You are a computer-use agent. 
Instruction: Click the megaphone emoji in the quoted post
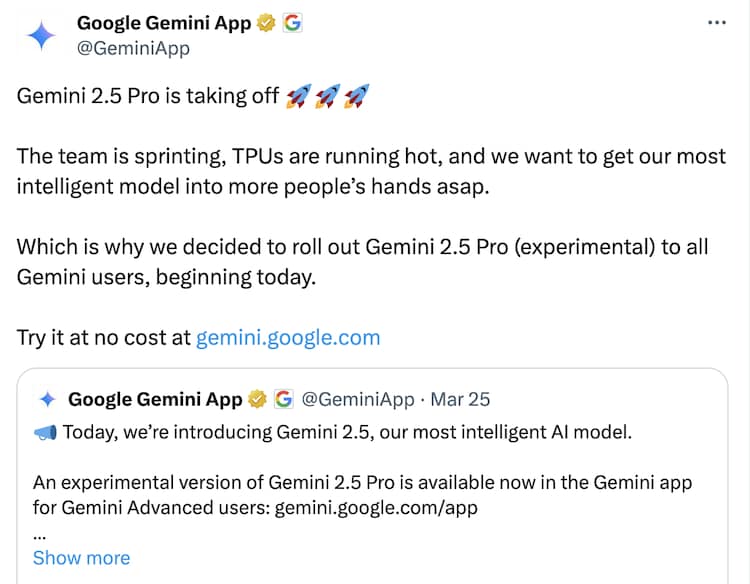(45, 433)
